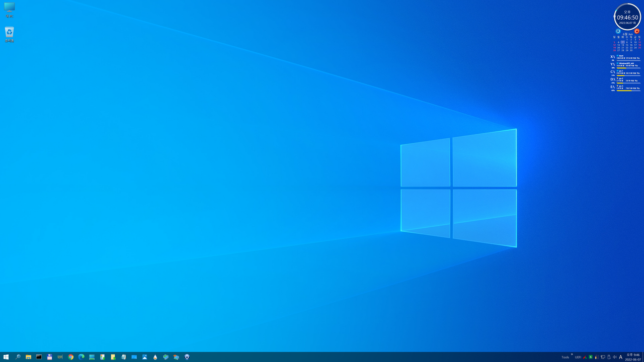Open the yellow note with green arrow icon
Viewport: 644px width, 362px height.
click(113, 357)
